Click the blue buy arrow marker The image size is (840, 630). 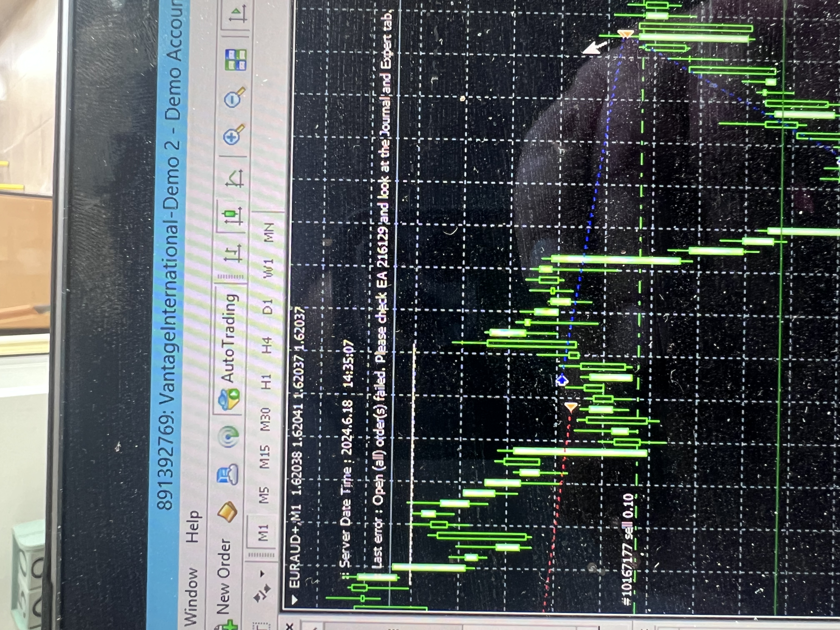point(562,380)
